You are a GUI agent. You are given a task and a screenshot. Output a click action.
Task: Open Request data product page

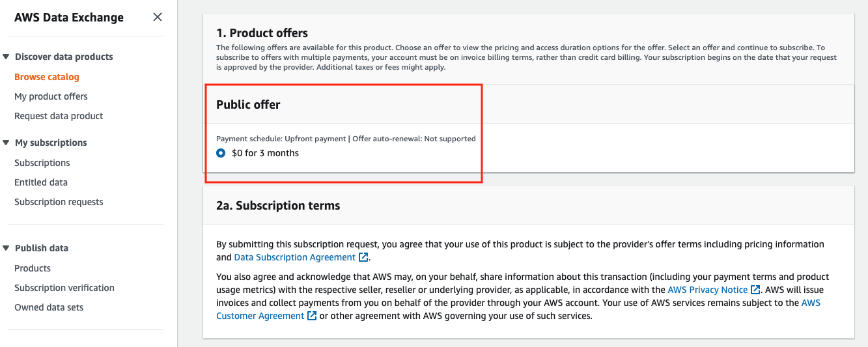[59, 116]
